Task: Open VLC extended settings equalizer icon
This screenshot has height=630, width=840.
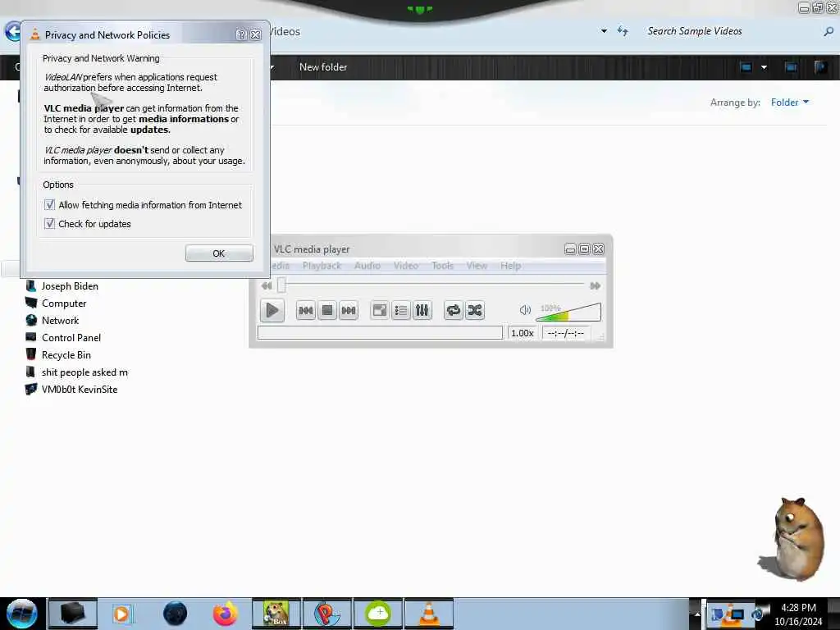Action: click(x=422, y=310)
